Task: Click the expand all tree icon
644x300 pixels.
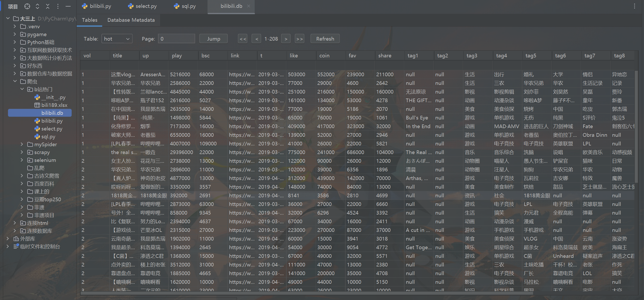Action: click(37, 6)
